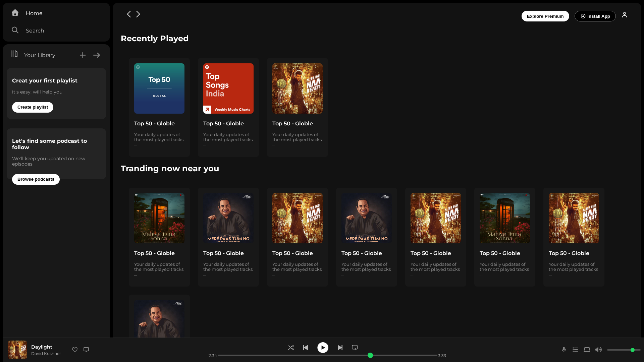Open the queue list icon

point(575,350)
